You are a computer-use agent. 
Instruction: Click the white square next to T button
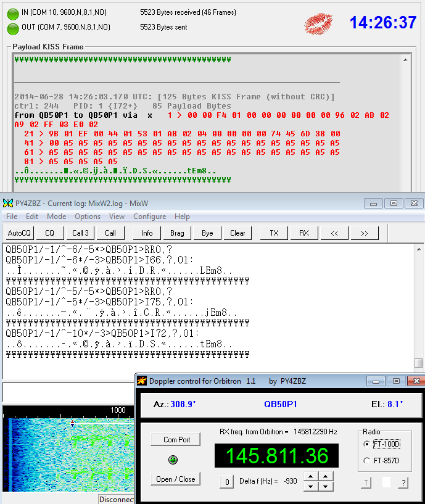386,482
